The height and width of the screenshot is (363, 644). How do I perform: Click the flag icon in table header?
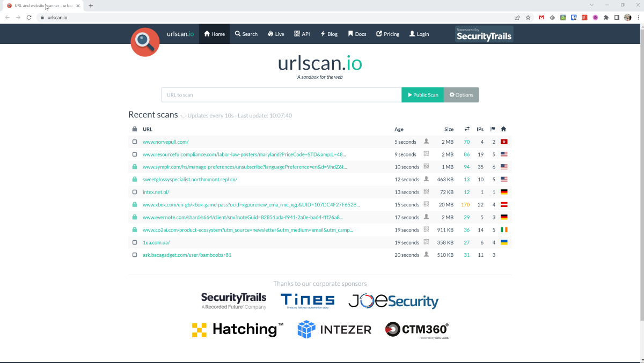(x=493, y=129)
